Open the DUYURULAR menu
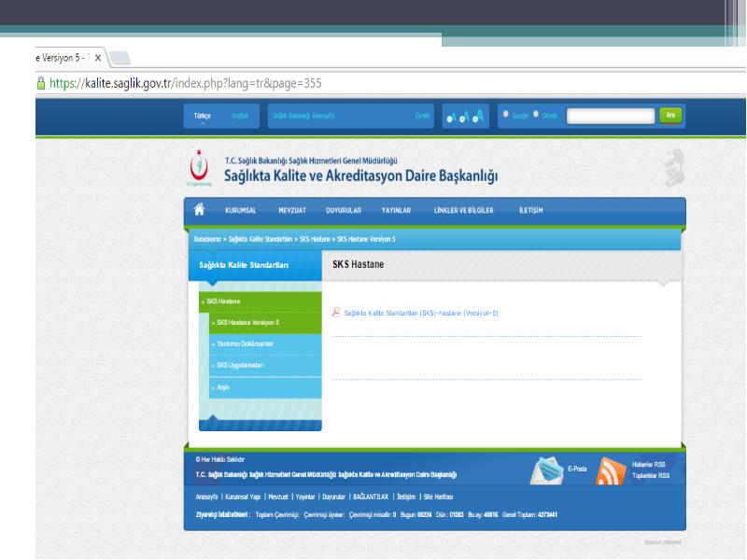This screenshot has width=747, height=560. click(344, 210)
